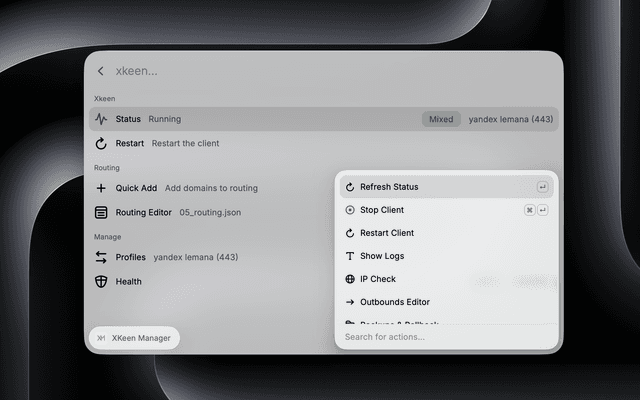Viewport: 640px width, 400px height.
Task: Click the Routing Editor list icon
Action: pos(101,212)
